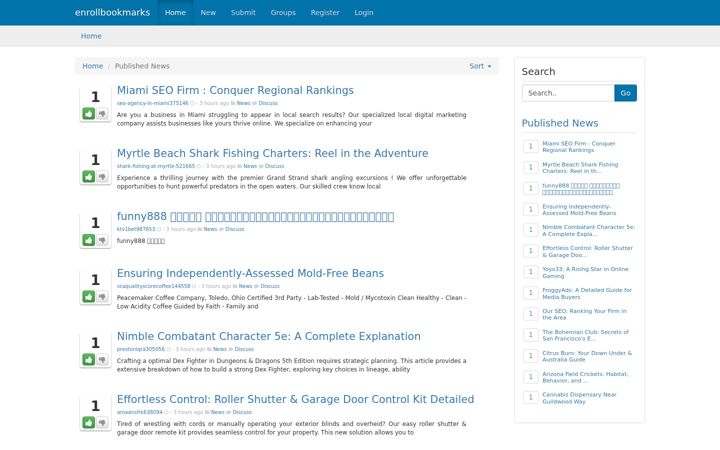
Task: Visit user scaqualityscorecoffee144558 profile
Action: click(153, 286)
